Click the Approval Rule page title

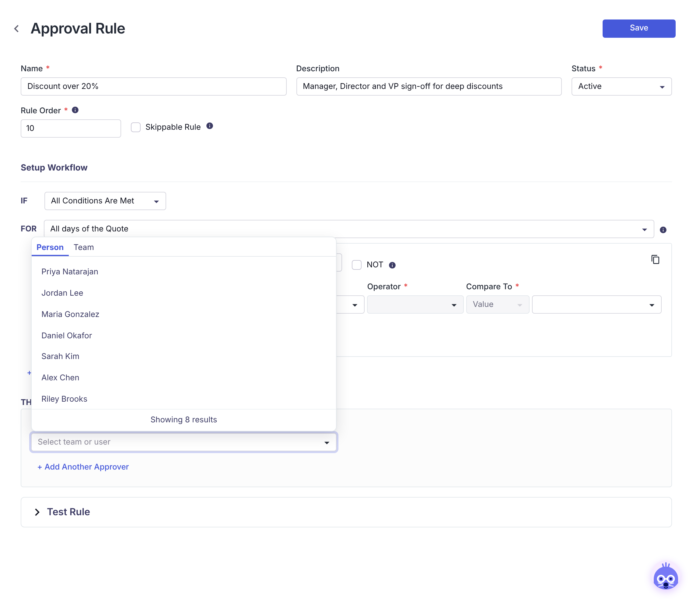tap(78, 29)
